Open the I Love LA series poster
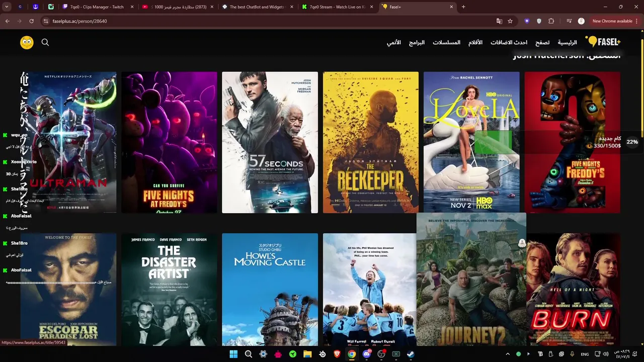 click(x=471, y=142)
